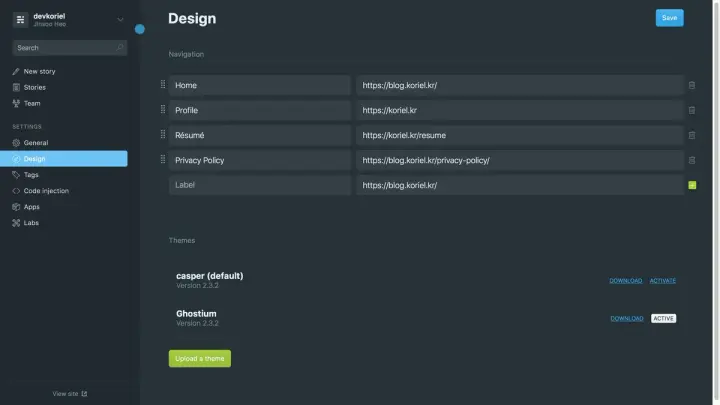Open the Stories section
Image resolution: width=720 pixels, height=405 pixels.
(x=34, y=87)
